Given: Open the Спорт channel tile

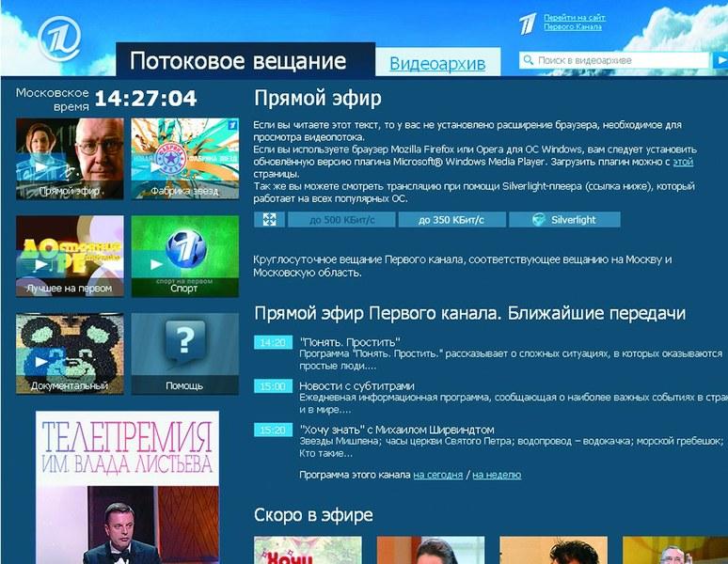Looking at the screenshot, I should coord(184,256).
